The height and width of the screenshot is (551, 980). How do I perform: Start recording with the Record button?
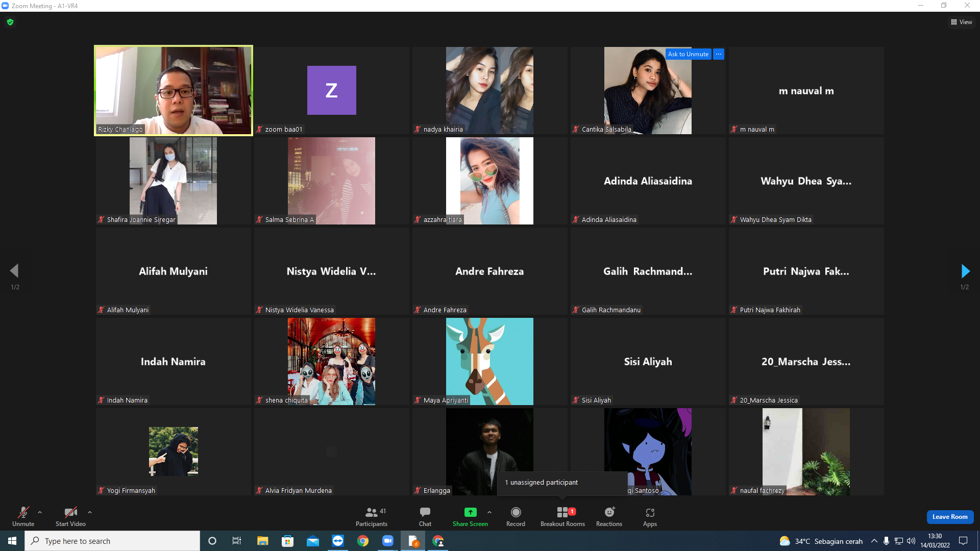tap(516, 516)
